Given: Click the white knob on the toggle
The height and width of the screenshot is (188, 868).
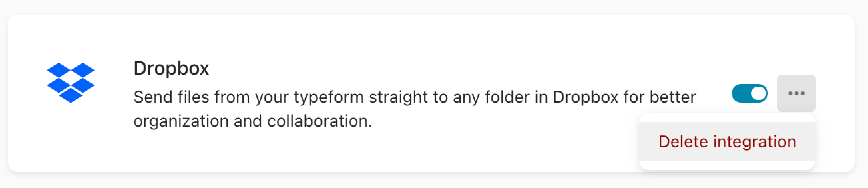Looking at the screenshot, I should [758, 93].
